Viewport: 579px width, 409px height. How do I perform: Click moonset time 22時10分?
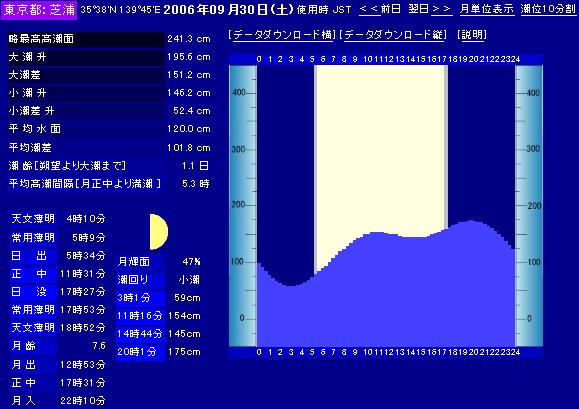[83, 401]
